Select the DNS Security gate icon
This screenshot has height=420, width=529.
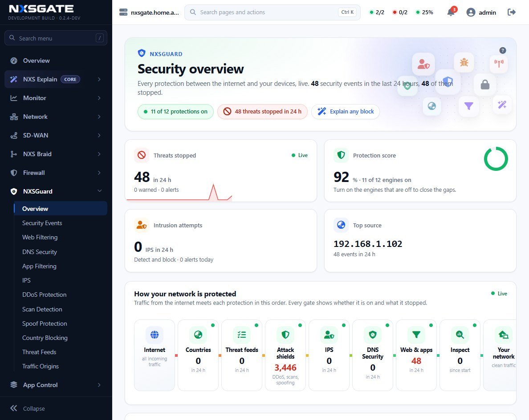(372, 335)
